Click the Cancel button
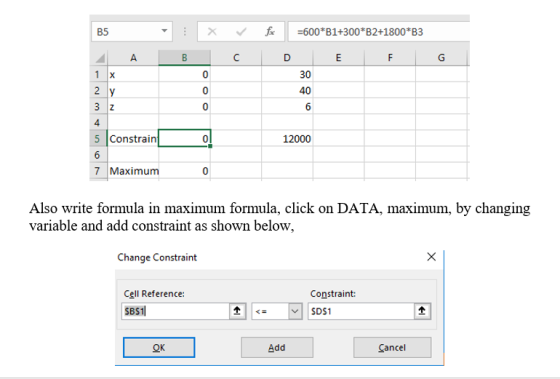560x379 pixels. [392, 348]
